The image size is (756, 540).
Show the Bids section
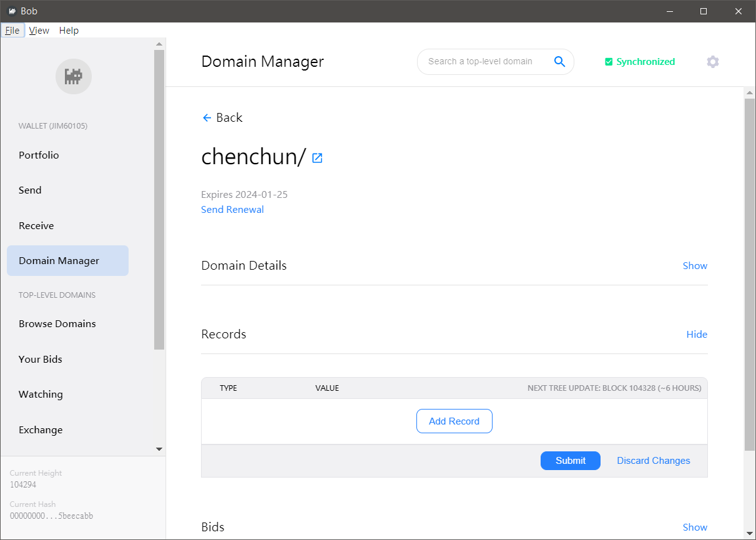pyautogui.click(x=694, y=528)
